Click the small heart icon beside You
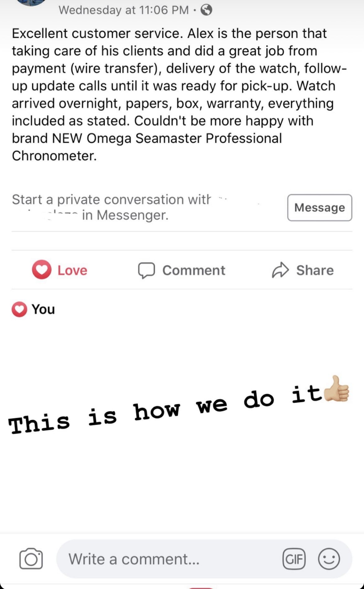 click(19, 309)
